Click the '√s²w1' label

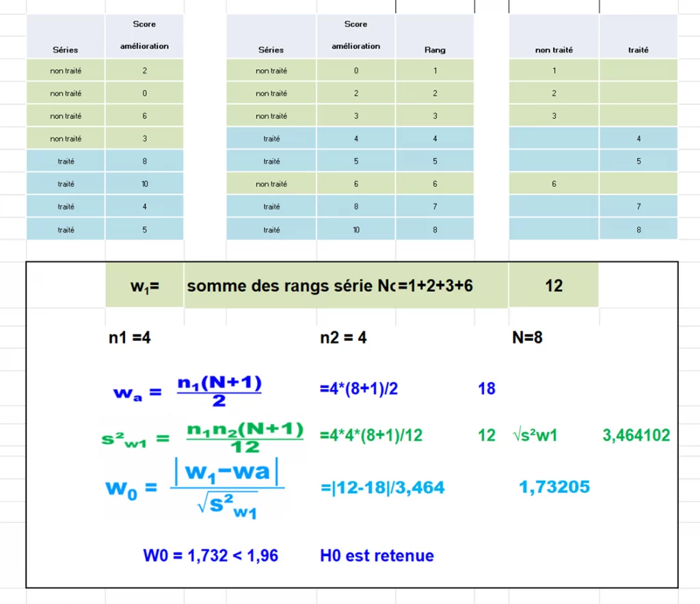tap(535, 435)
